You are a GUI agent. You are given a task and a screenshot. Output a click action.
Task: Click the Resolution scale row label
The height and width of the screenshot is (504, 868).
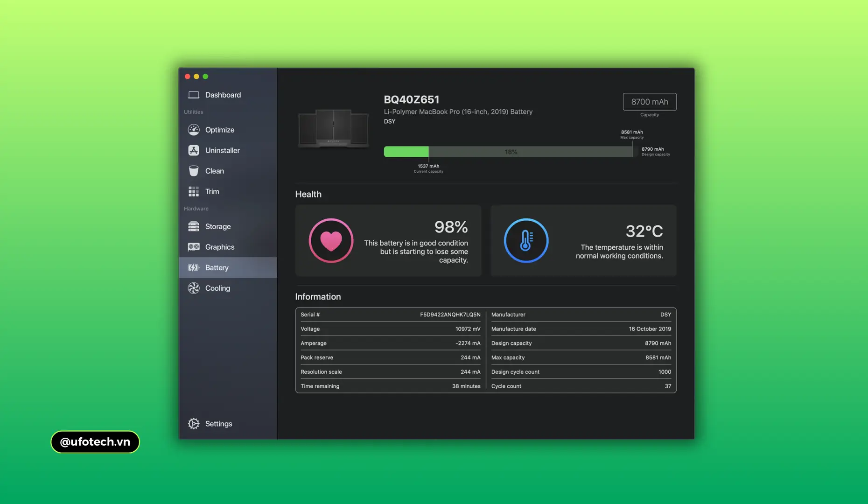pyautogui.click(x=321, y=372)
